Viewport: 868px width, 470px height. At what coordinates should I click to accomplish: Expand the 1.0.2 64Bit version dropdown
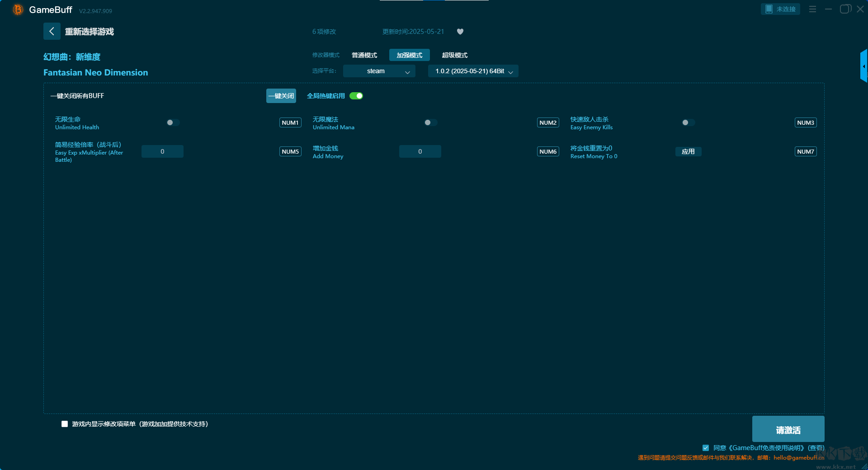pyautogui.click(x=473, y=71)
